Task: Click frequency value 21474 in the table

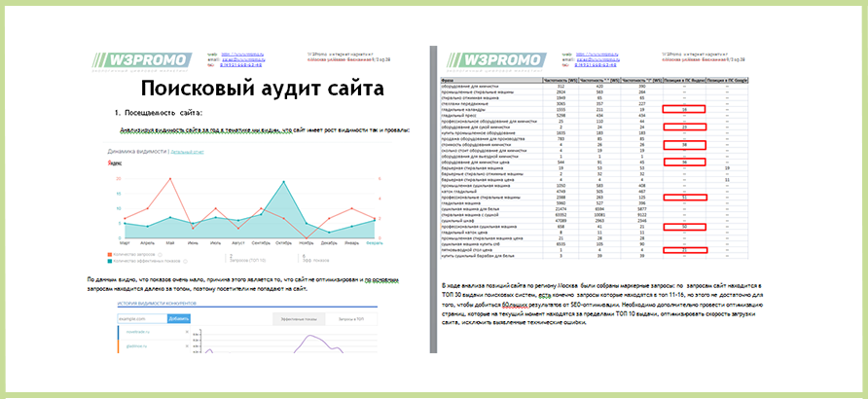Action: 561,209
